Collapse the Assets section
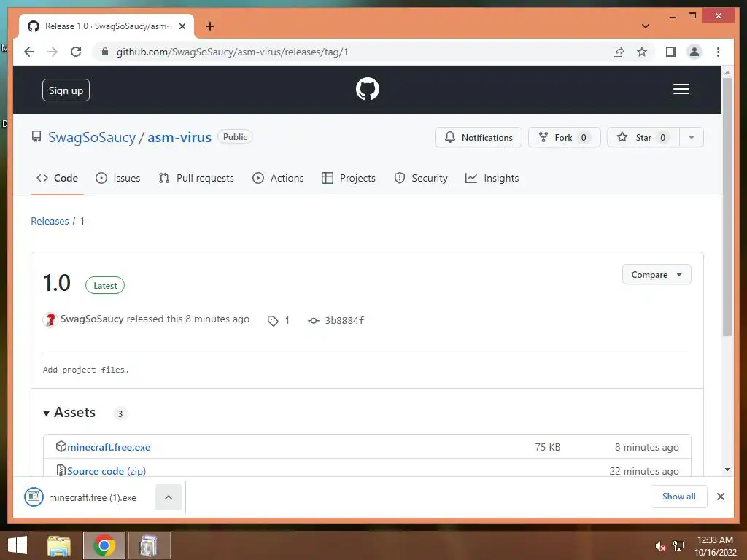This screenshot has width=747, height=560. point(69,413)
